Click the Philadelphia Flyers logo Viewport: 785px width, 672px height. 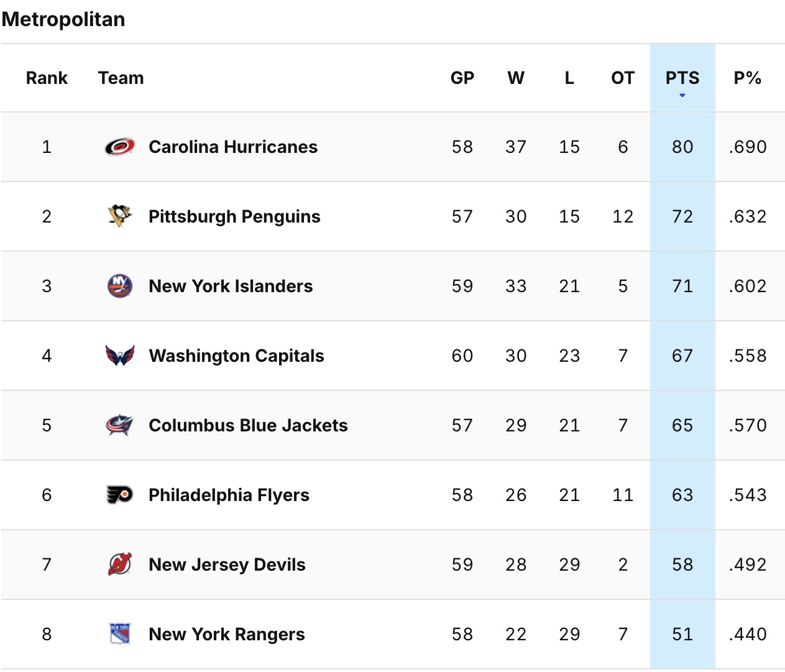(120, 495)
